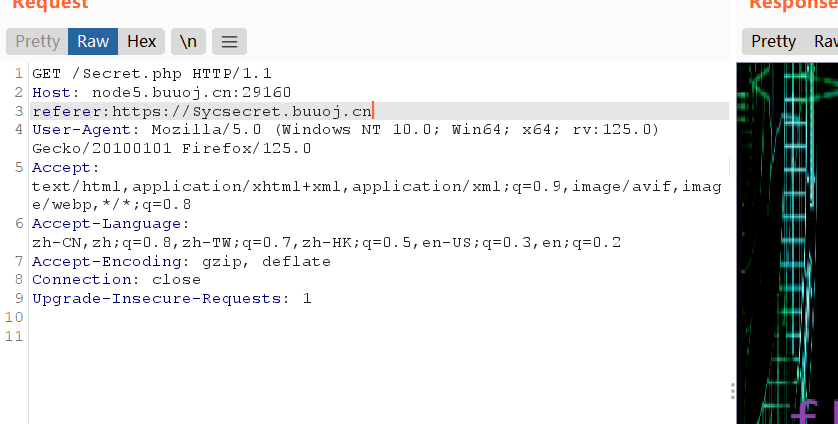Open the Hex request view tab
This screenshot has width=838, height=424.
(142, 42)
